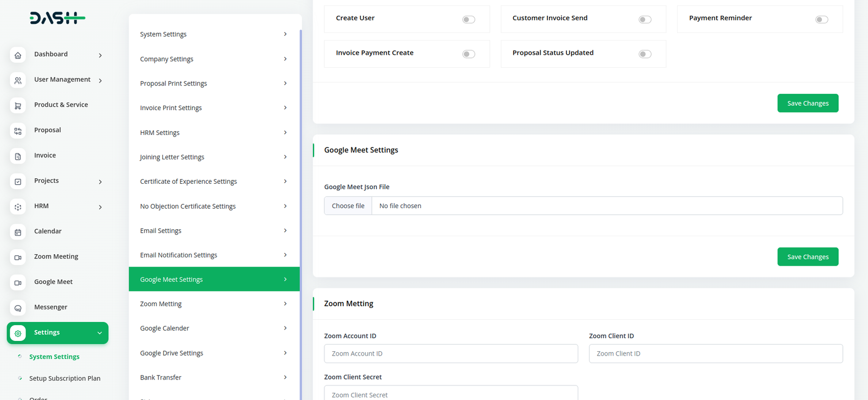
Task: Turn on Proposal Status Updated toggle
Action: (x=644, y=54)
